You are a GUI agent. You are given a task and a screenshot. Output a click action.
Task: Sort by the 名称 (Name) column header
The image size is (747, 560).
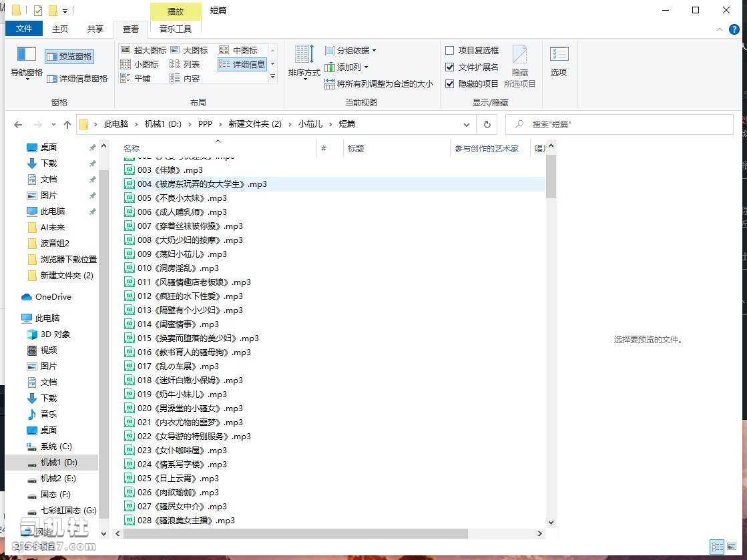point(219,149)
